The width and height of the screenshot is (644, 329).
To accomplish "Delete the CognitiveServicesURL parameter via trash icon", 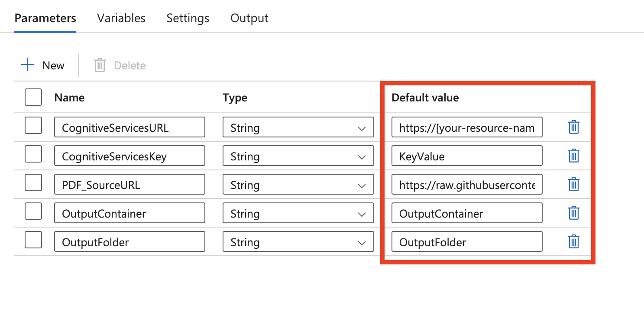I will (573, 127).
